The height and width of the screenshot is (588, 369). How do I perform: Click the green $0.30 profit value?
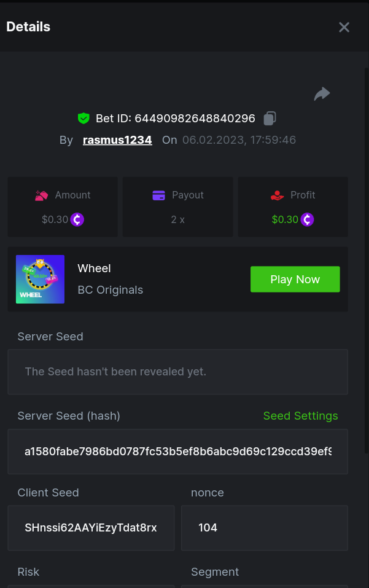285,219
